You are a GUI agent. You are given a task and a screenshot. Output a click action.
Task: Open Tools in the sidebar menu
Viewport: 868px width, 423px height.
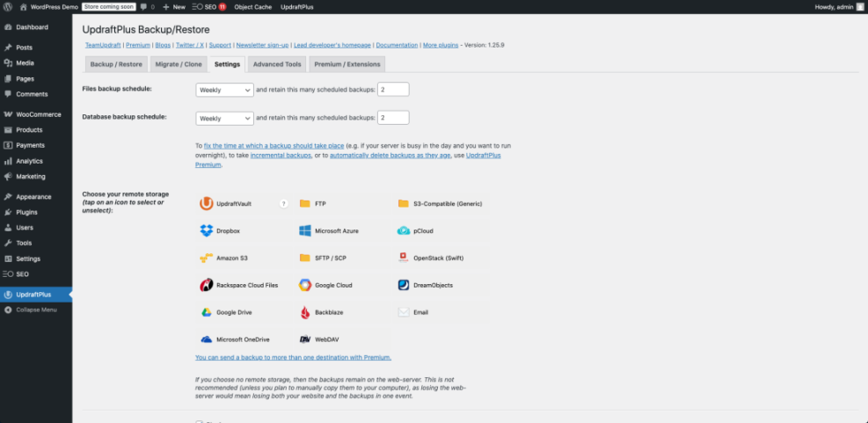click(36, 243)
